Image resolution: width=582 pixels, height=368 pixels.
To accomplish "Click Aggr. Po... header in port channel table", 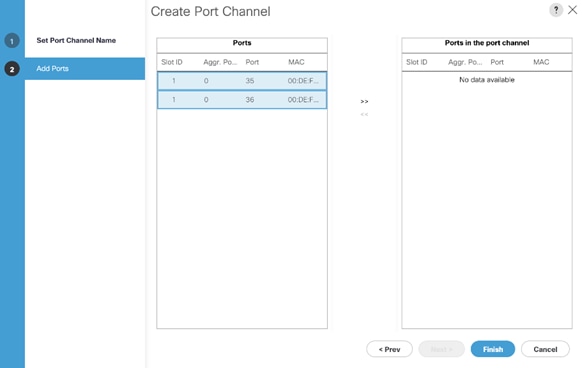I will tap(465, 62).
